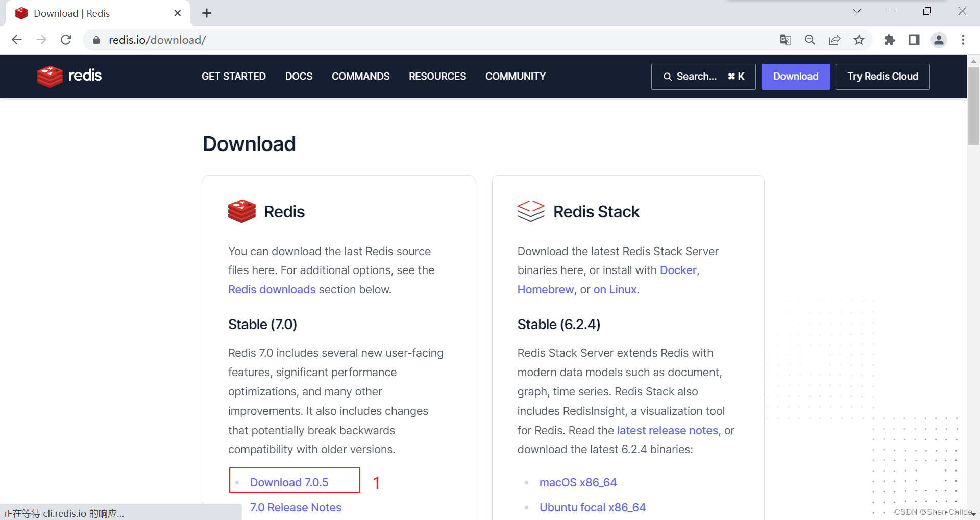Click the Download page heading
This screenshot has width=980, height=520.
[x=249, y=144]
